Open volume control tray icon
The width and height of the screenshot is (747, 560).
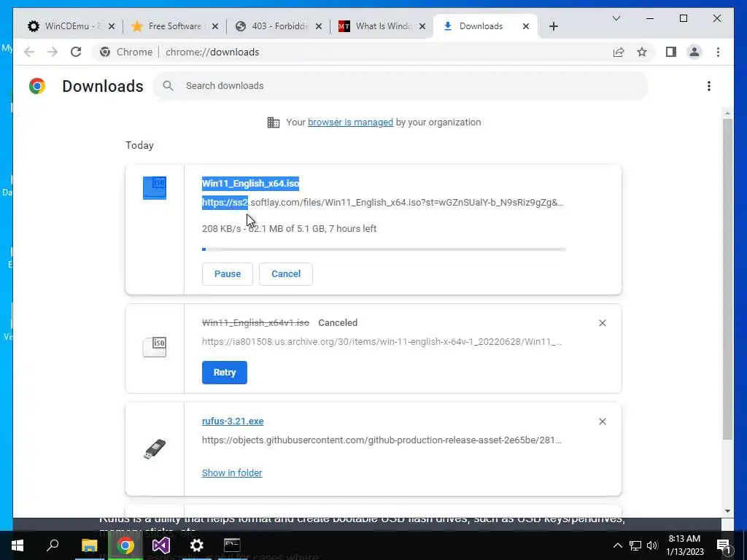652,545
